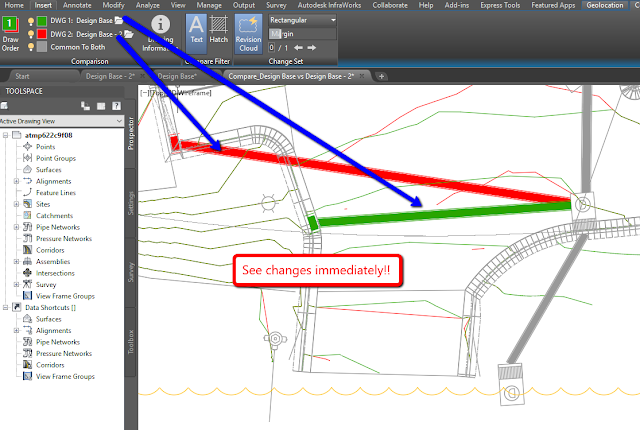
Task: Select the Catchments icon
Action: click(x=27, y=215)
